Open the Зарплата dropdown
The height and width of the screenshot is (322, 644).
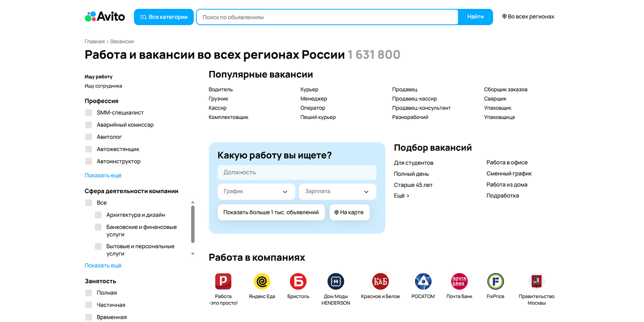click(337, 192)
